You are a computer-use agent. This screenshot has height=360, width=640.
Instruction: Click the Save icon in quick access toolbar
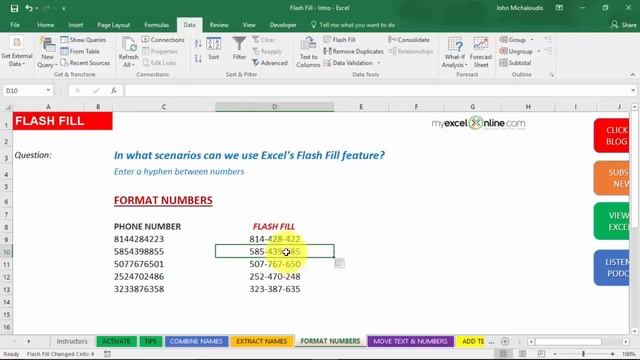point(14,8)
